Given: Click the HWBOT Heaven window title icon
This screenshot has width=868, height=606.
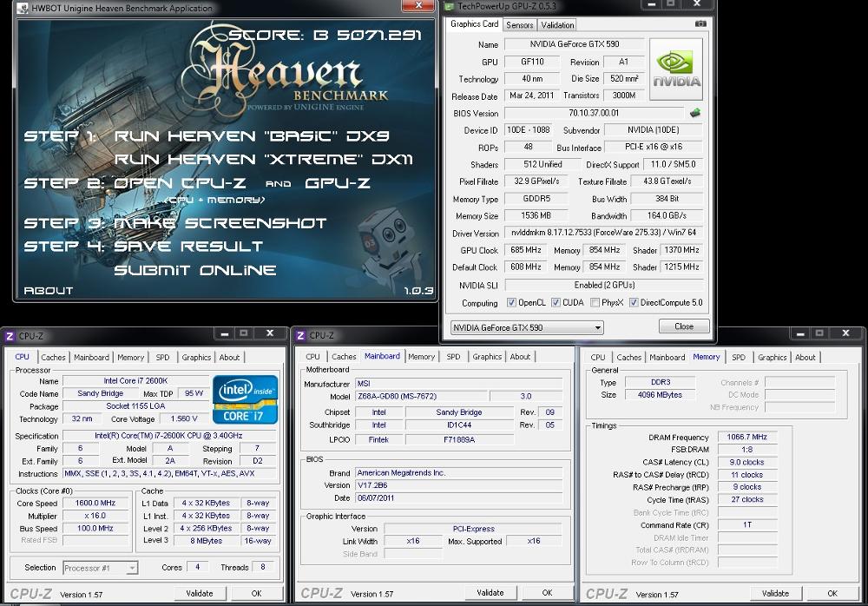Looking at the screenshot, I should coord(23,8).
